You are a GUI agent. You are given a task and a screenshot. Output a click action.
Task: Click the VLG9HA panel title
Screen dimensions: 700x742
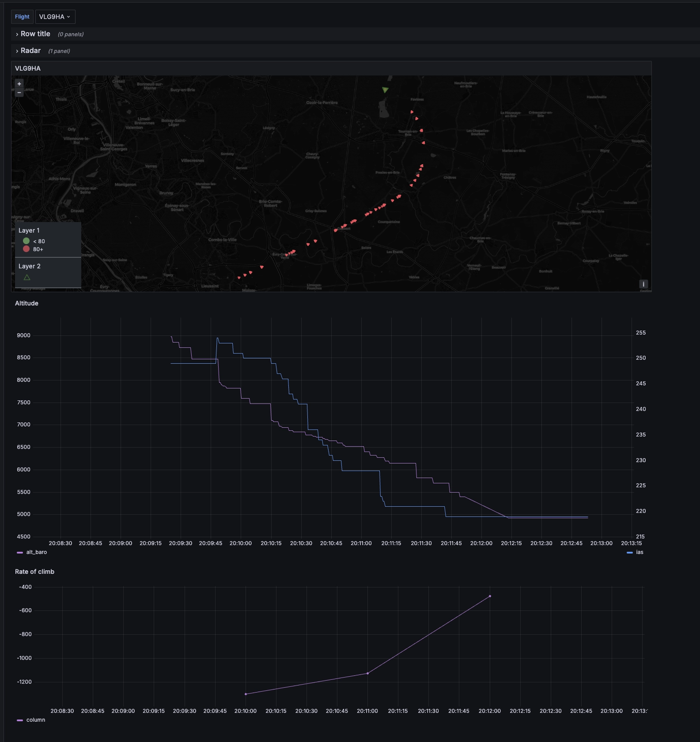click(x=28, y=68)
